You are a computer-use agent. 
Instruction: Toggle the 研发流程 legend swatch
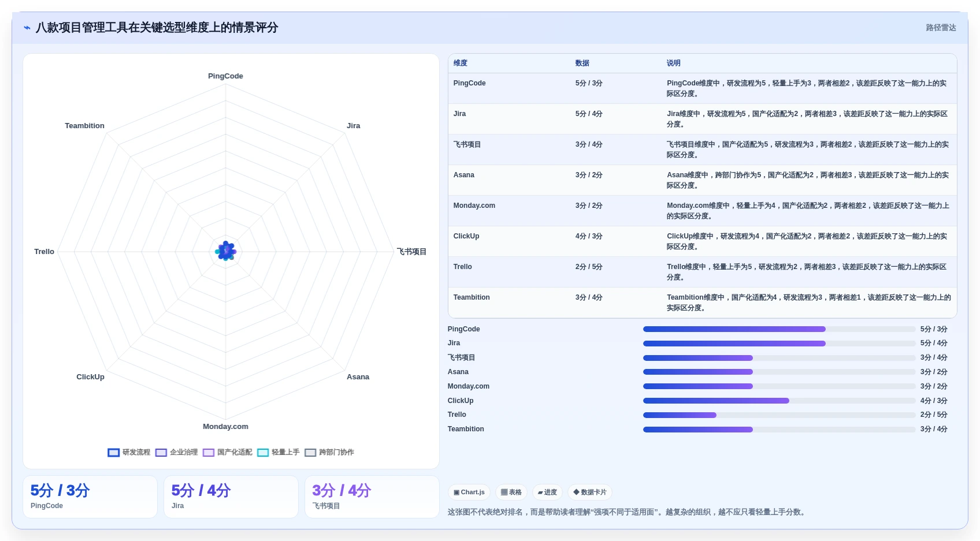coord(113,453)
